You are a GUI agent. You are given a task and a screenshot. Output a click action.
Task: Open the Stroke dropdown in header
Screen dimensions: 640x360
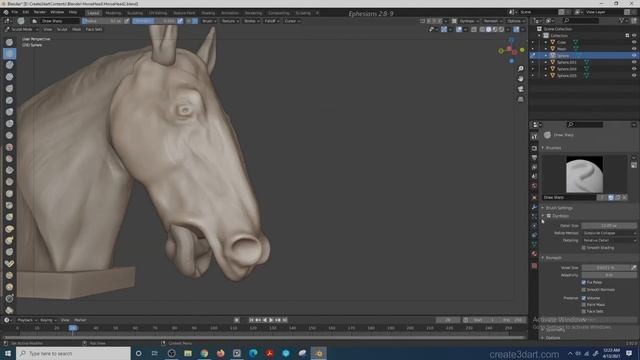[251, 21]
